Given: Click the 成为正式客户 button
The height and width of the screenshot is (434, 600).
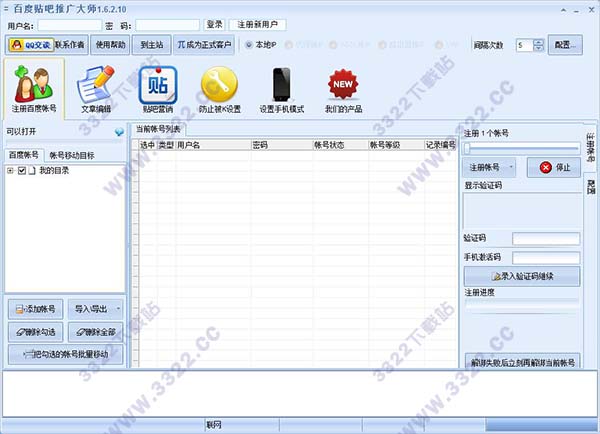Looking at the screenshot, I should tap(204, 45).
